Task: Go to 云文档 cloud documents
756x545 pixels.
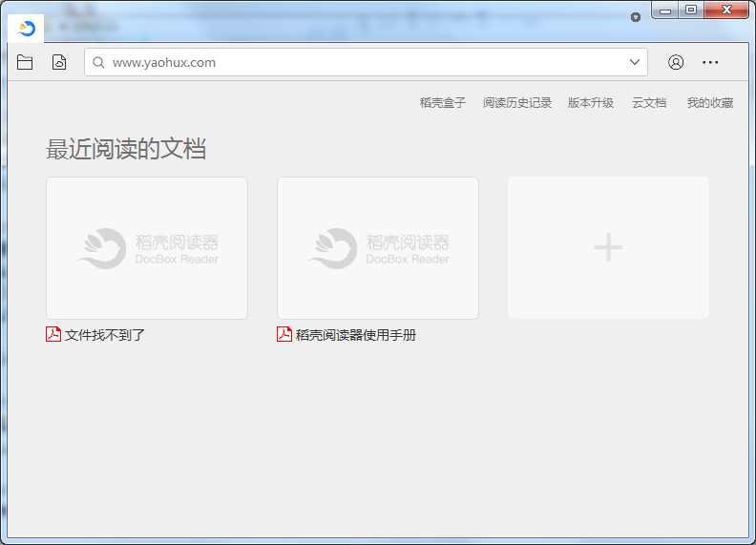Action: tap(649, 103)
